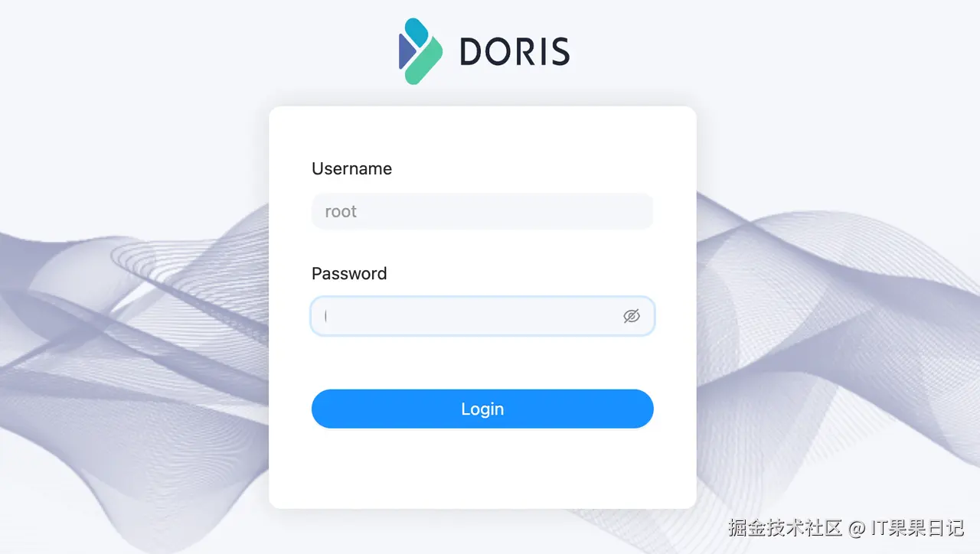Image resolution: width=980 pixels, height=554 pixels.
Task: Focus the Username input field
Action: click(x=482, y=211)
